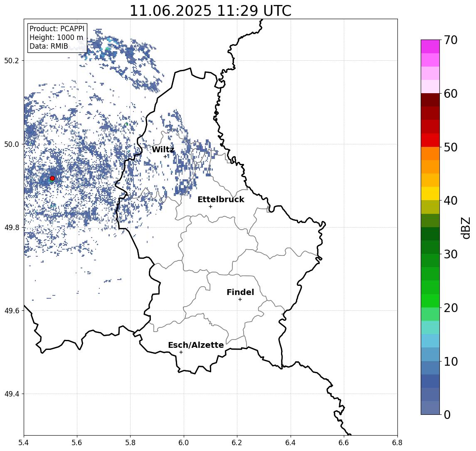This screenshot has width=476, height=451.
Task: Click the magenta top colorbar segment
Action: [430, 47]
